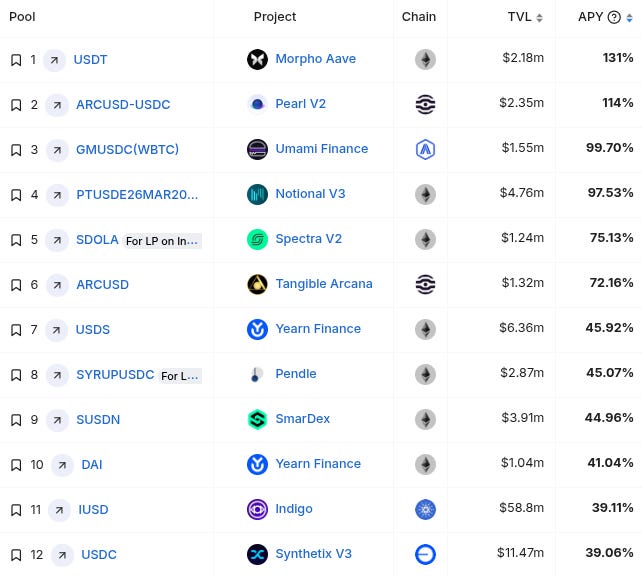Image resolution: width=642 pixels, height=577 pixels.
Task: Open the IUSD pool link
Action: point(93,510)
